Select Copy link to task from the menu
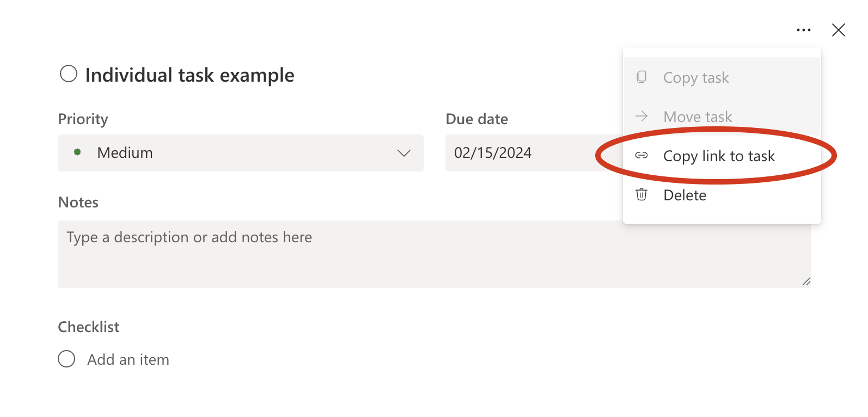The image size is (868, 417). 719,156
